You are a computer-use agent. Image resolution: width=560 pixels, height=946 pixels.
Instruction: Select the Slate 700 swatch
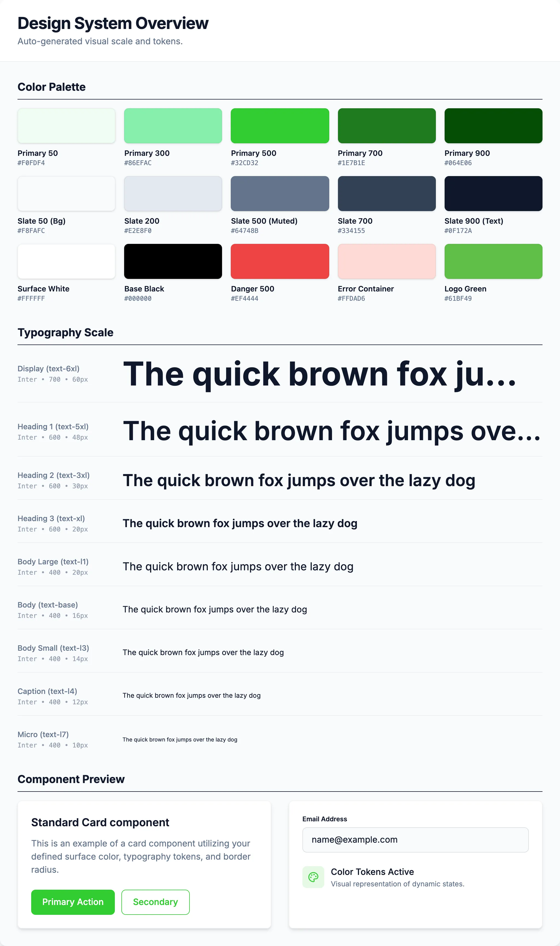pyautogui.click(x=387, y=194)
